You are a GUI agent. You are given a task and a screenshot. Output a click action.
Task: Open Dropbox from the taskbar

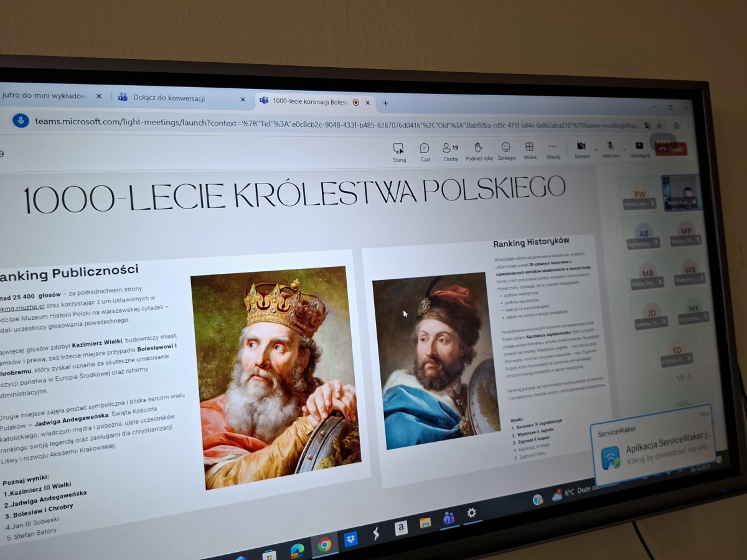(x=350, y=538)
